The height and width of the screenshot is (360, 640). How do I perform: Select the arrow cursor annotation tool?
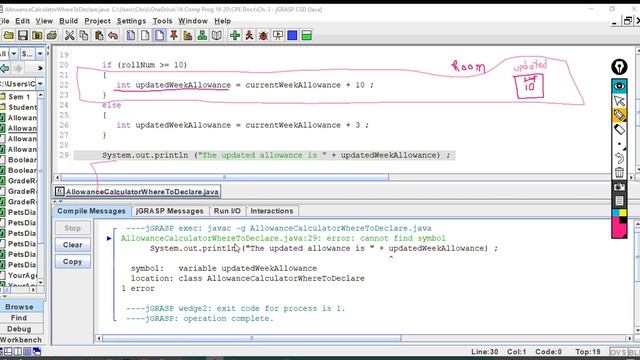pos(619,100)
